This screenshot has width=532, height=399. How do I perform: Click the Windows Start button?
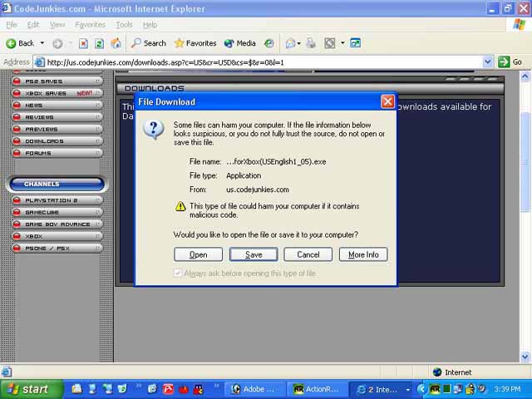32,389
